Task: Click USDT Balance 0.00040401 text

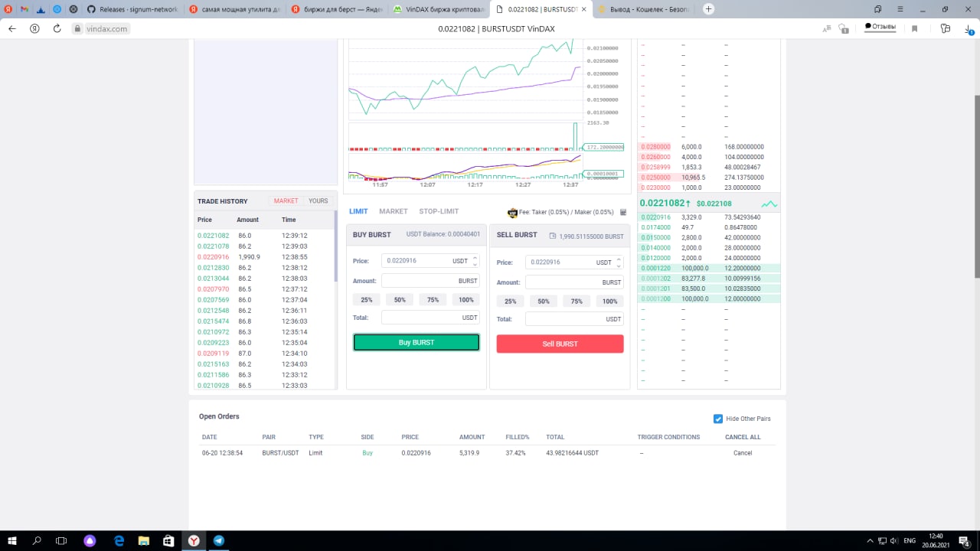Action: [443, 234]
